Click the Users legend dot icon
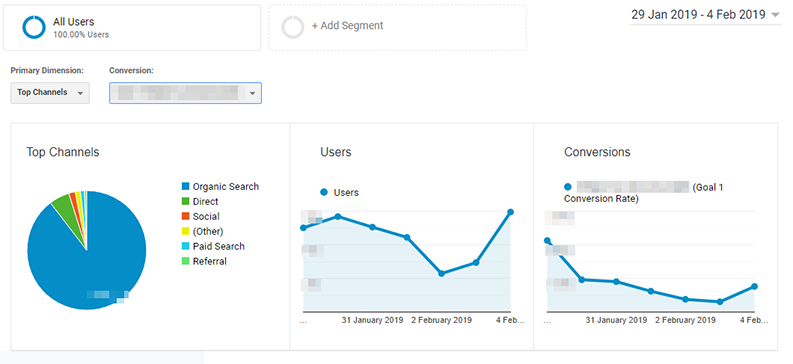 pyautogui.click(x=324, y=193)
